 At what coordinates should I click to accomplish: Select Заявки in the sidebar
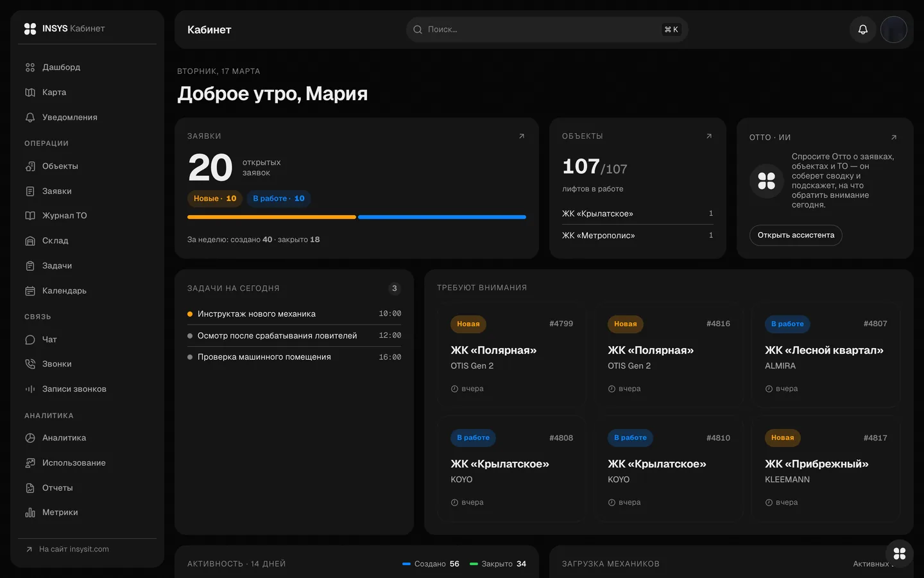tap(87, 191)
